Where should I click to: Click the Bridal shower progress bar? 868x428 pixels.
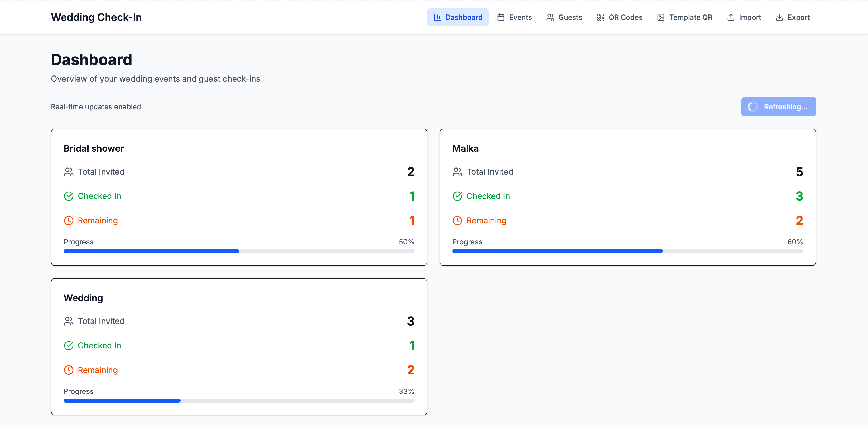point(239,251)
